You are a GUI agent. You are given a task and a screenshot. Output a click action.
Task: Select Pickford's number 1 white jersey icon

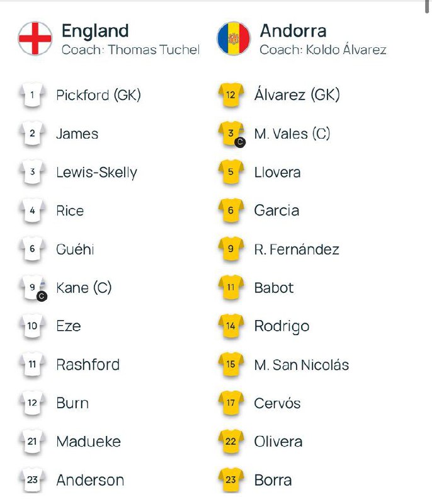point(32,95)
